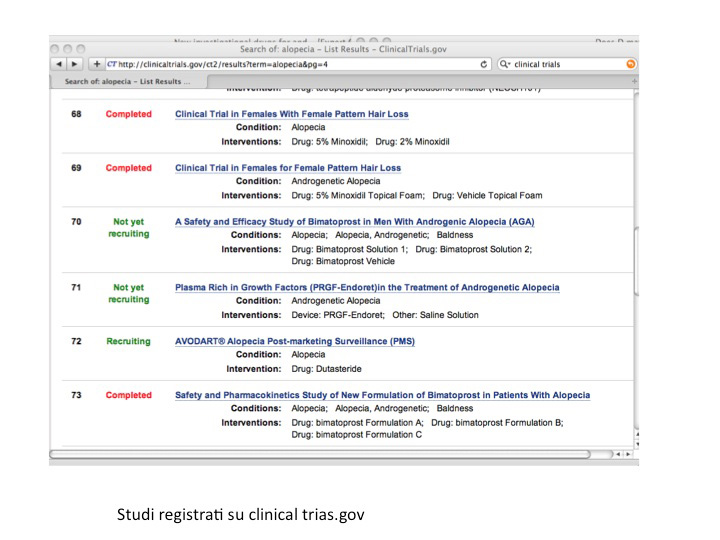Click the text 'Other: Saline Solution'
Screen dimensions: 720x540
[x=435, y=315]
